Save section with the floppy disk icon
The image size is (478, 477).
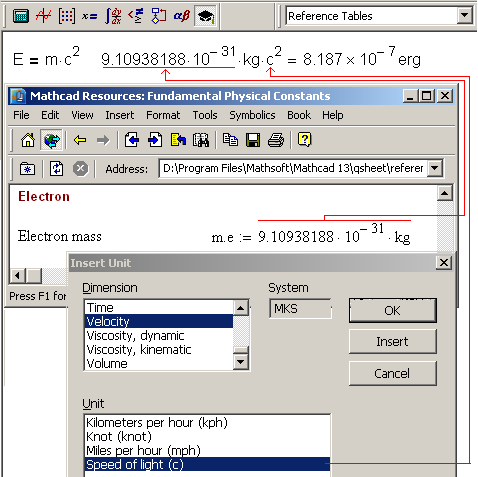pyautogui.click(x=253, y=140)
